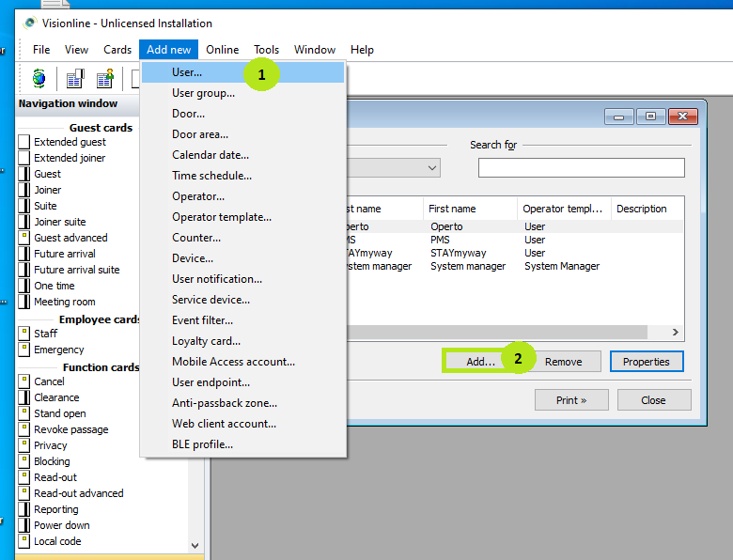Click the Properties button
Viewport: 733px width, 560px height.
(646, 362)
